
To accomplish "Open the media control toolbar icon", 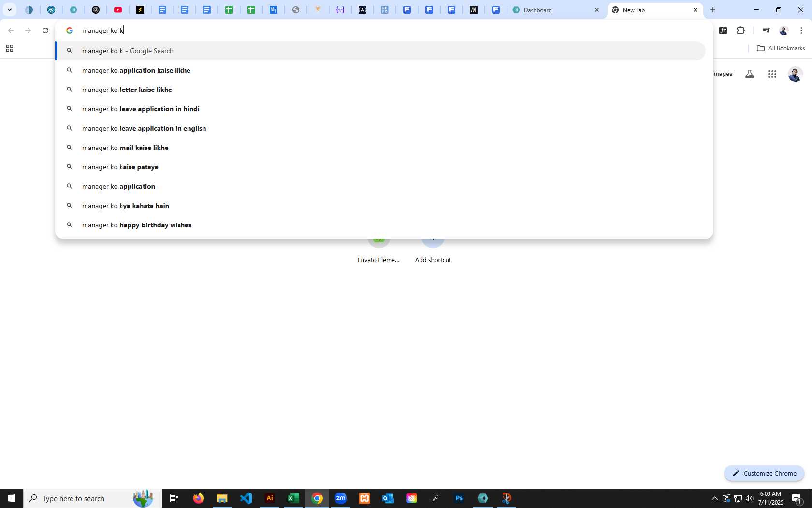I will [x=766, y=30].
